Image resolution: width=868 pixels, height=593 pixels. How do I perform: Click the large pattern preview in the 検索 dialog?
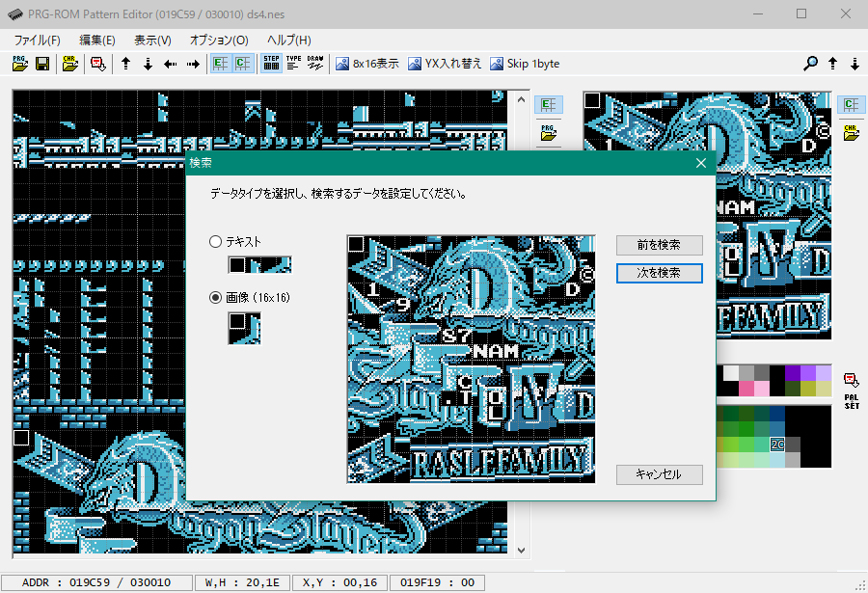471,360
